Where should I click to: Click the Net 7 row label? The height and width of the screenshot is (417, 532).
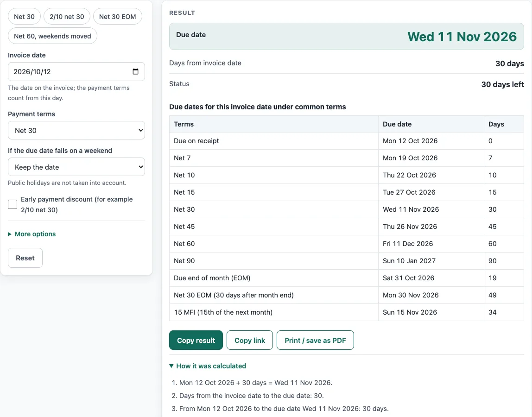182,158
